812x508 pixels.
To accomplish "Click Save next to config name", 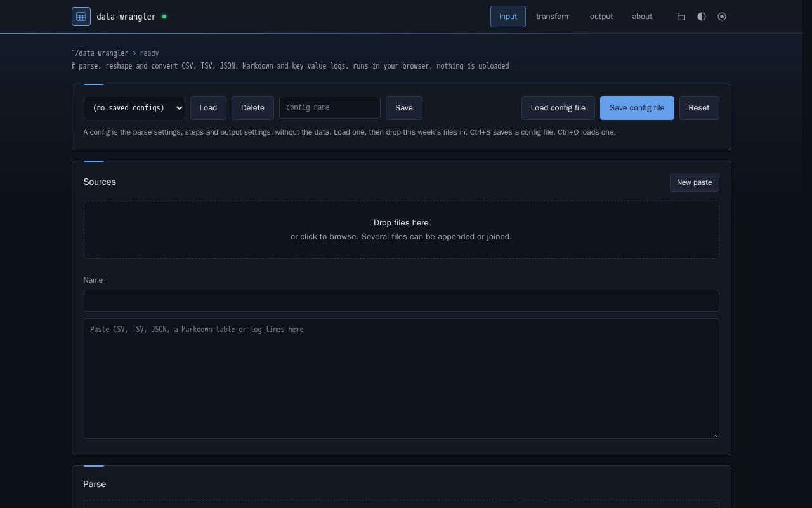I will coord(404,108).
